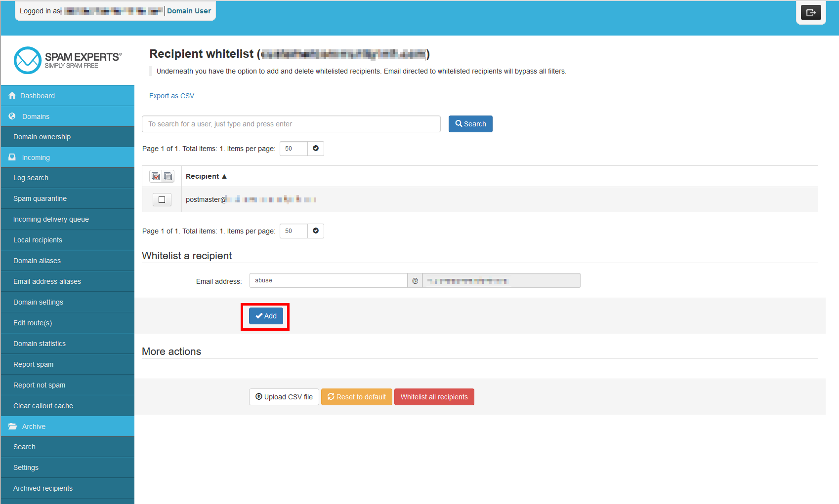This screenshot has height=504, width=839.
Task: Collapse the Incoming sidebar section
Action: coord(36,157)
